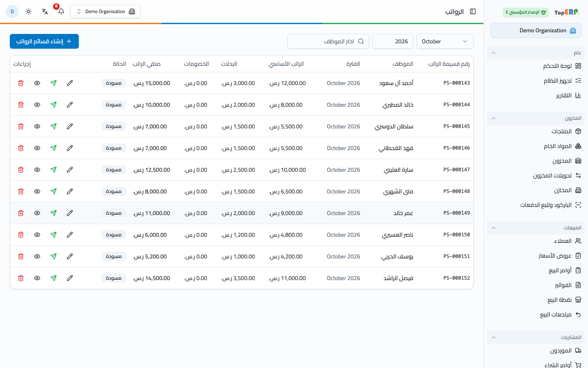Screen dimensions: 588x368
Task: Open الباركود وتتبع الدفعات in sidebar
Action: 550,205
